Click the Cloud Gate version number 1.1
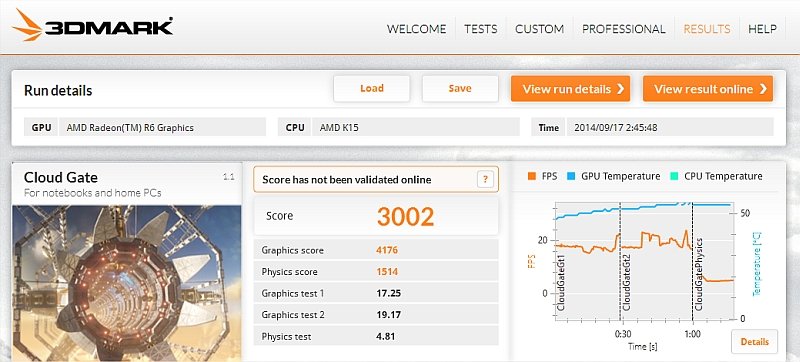The width and height of the screenshot is (800, 362). tap(228, 177)
